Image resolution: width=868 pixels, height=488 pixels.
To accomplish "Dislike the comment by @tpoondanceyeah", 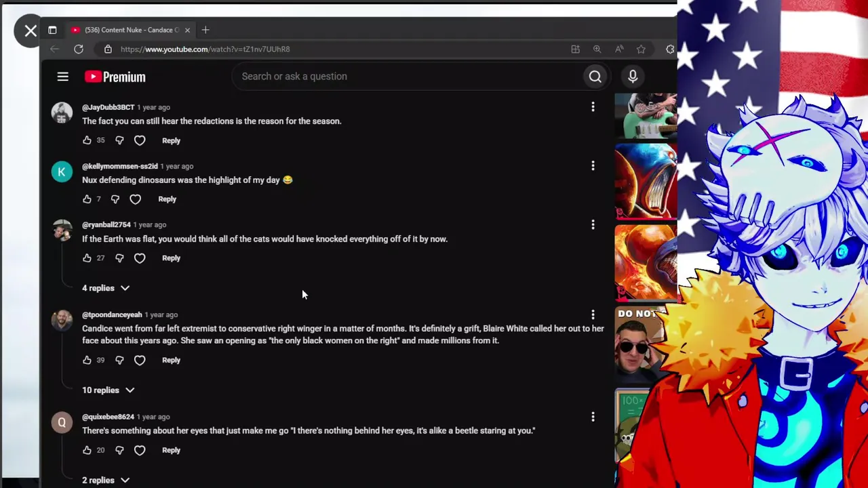I will tap(119, 361).
